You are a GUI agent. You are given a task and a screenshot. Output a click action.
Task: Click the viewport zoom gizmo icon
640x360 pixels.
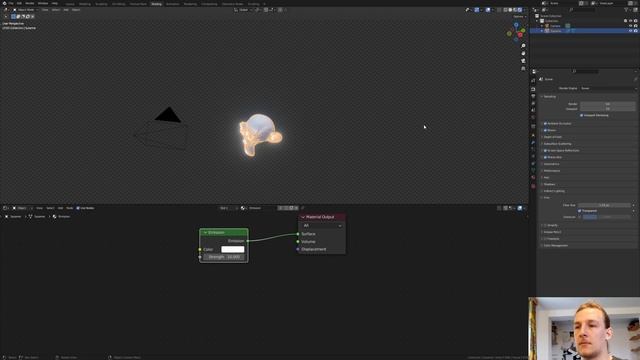tap(523, 46)
